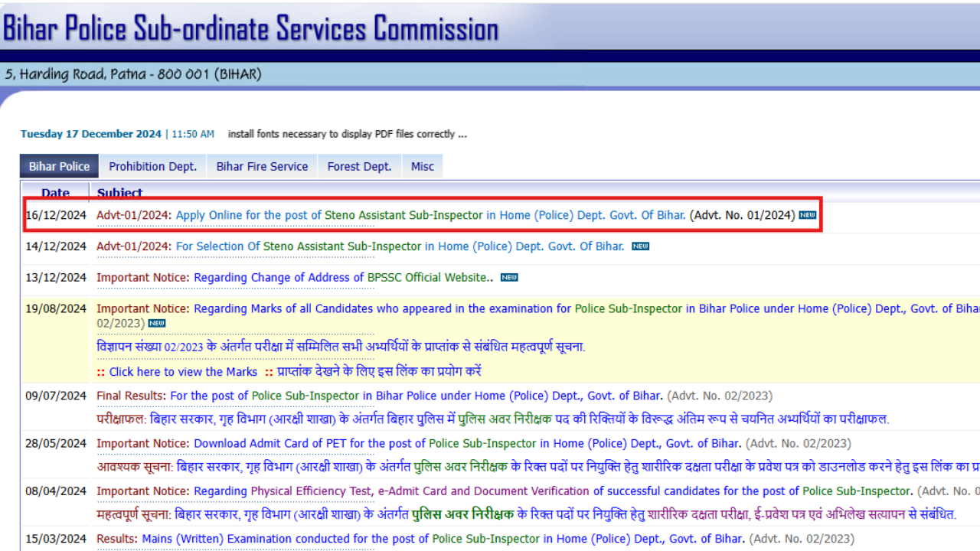Viewport: 980px width, 551px height.
Task: Click the Subject column header
Action: 119,193
